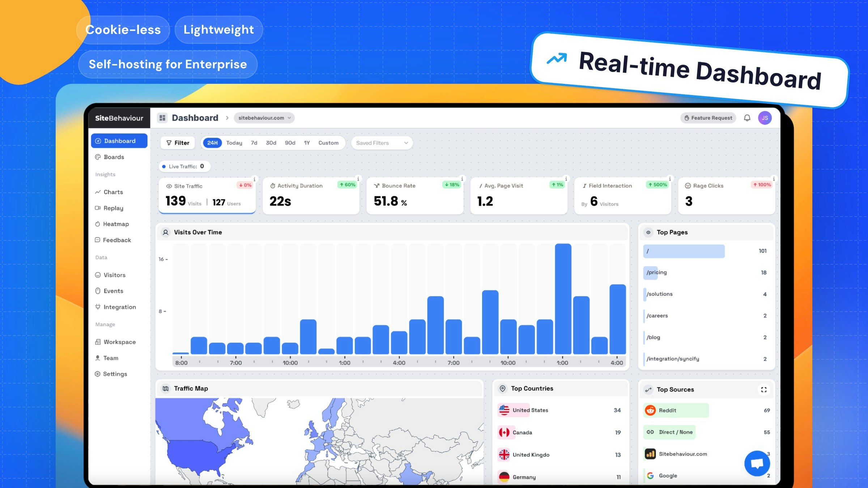This screenshot has width=868, height=488.
Task: Click the Google source logo
Action: click(x=650, y=476)
